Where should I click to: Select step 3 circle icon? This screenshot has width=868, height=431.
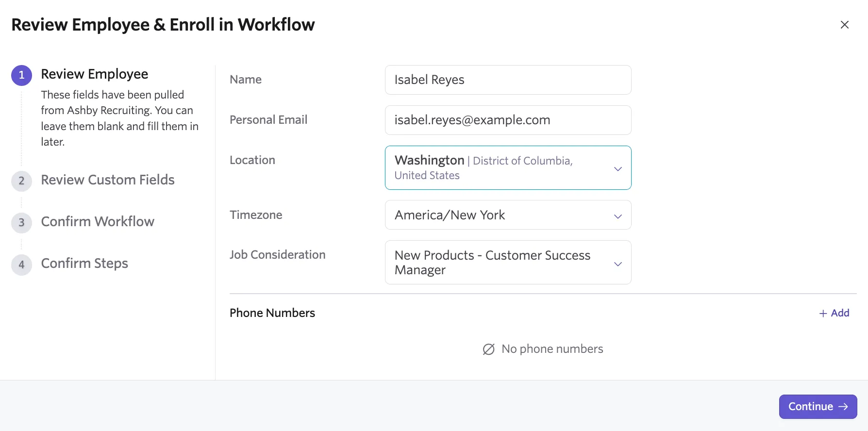coord(21,223)
